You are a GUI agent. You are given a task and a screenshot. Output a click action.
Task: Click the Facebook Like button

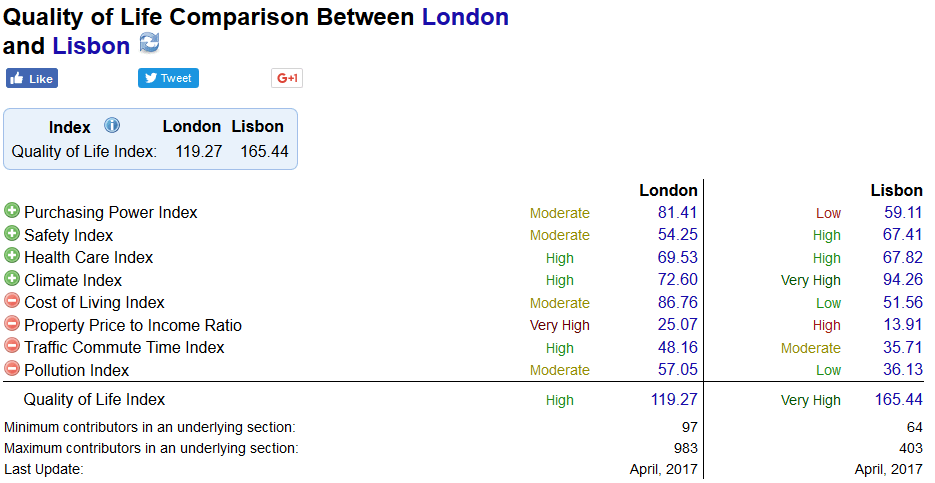(x=32, y=78)
